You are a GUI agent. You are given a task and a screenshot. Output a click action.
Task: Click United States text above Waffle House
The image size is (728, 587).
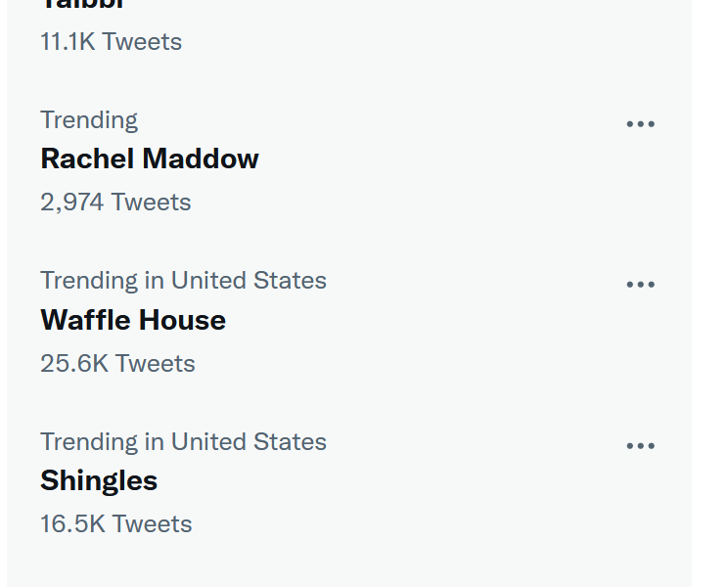(249, 280)
